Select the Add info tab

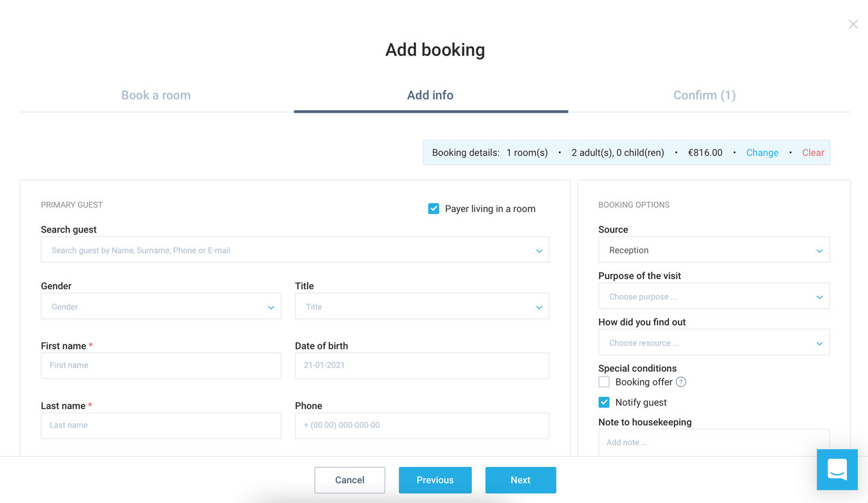click(430, 95)
